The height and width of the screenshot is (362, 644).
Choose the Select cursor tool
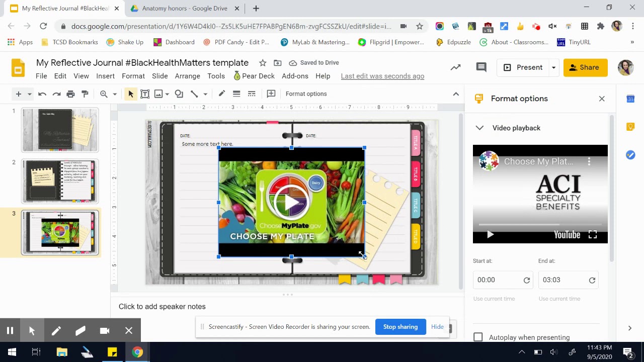point(130,94)
